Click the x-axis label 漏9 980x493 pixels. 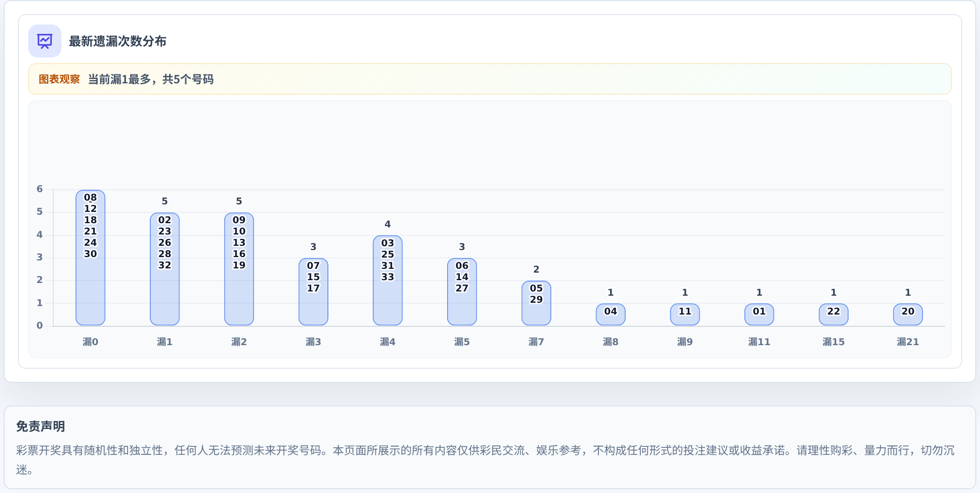pos(685,342)
